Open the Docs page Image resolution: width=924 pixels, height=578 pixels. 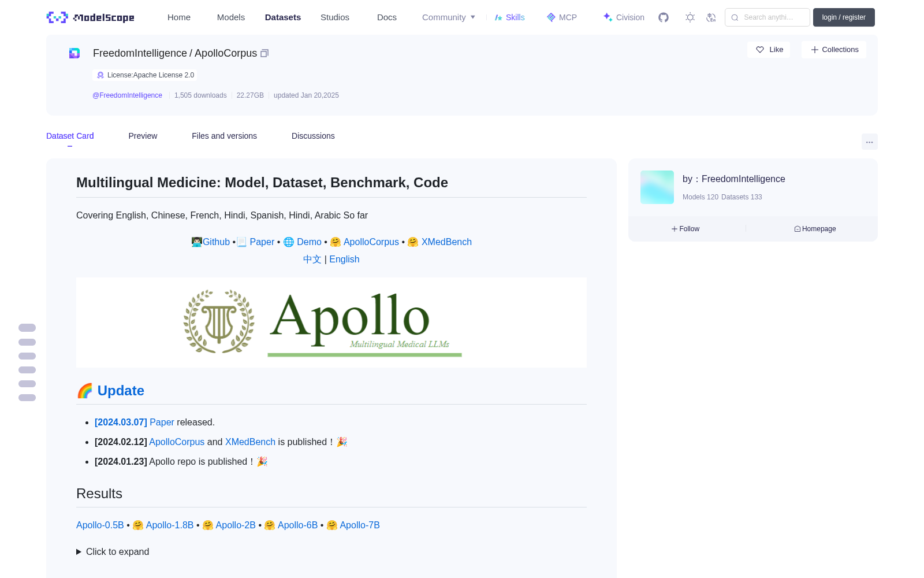click(387, 17)
